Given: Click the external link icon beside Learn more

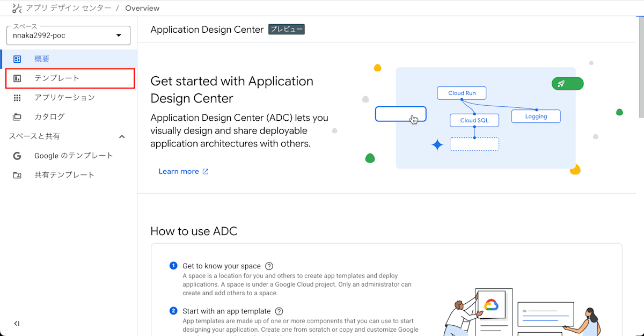Looking at the screenshot, I should pos(206,172).
